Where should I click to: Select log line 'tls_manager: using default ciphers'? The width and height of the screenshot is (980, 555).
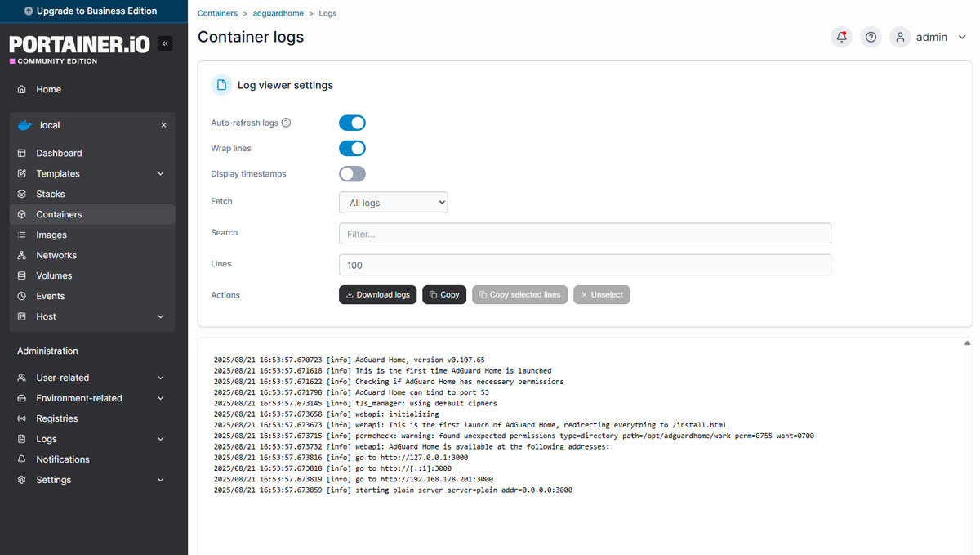pyautogui.click(x=355, y=403)
